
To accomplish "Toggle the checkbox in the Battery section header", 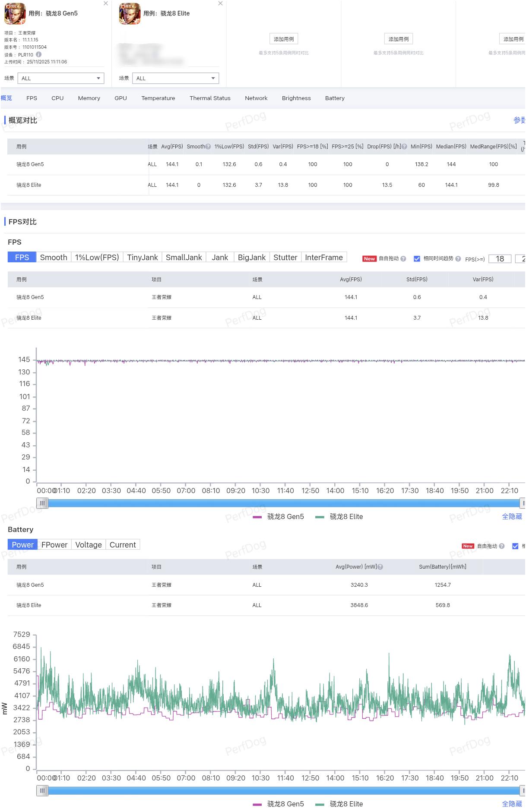I will click(515, 546).
